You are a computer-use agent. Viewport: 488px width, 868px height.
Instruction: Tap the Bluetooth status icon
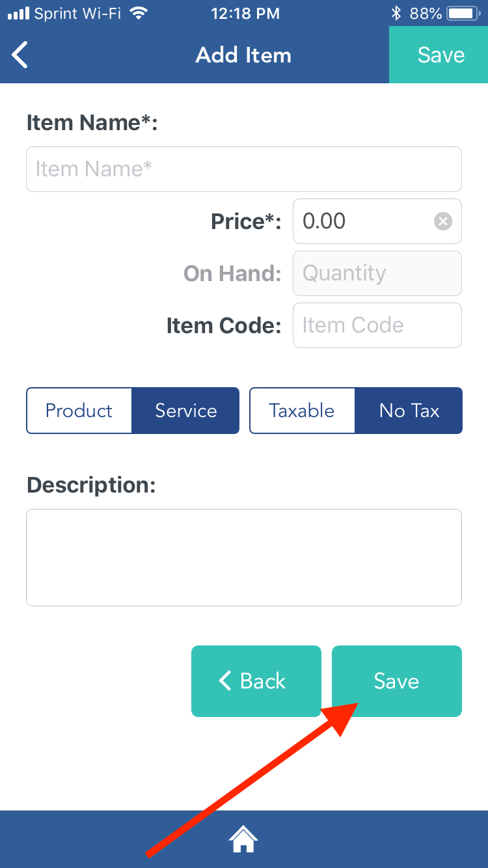click(x=396, y=13)
